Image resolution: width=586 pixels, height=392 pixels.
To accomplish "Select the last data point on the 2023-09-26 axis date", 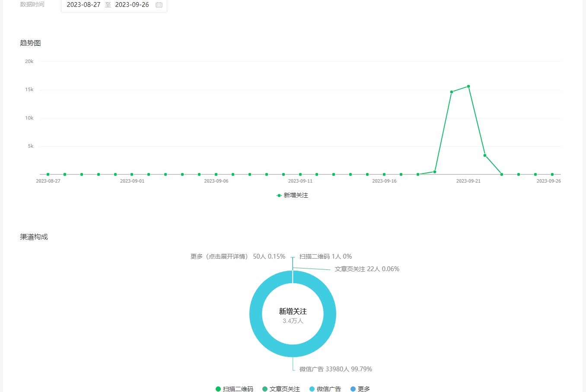I will [552, 174].
